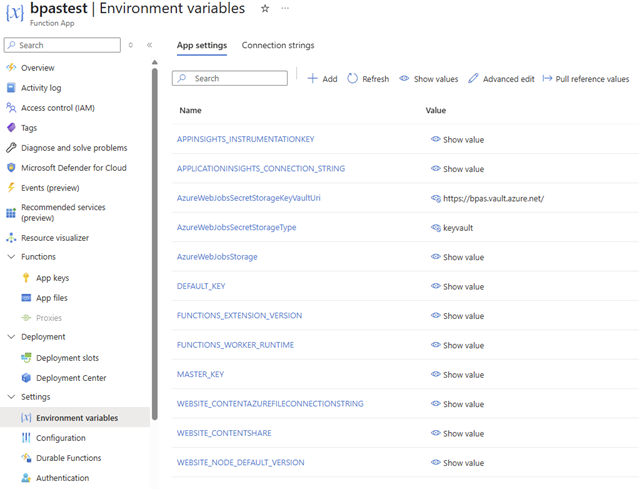The image size is (639, 489).
Task: Select the https://bpas.vault.azure.net/ value
Action: tap(494, 198)
